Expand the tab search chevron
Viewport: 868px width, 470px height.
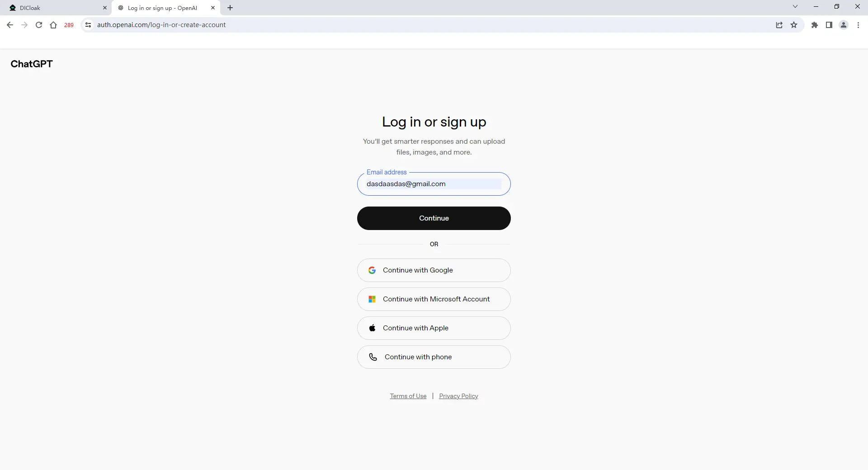[x=795, y=6]
